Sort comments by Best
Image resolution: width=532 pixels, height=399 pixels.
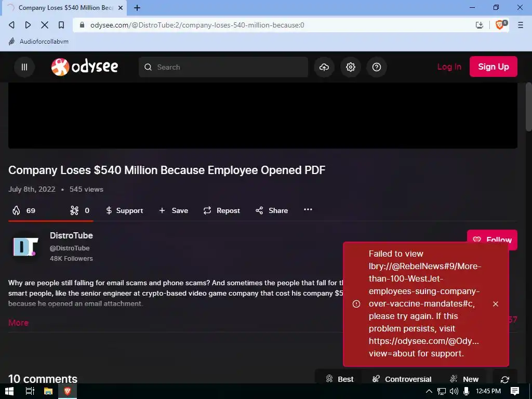pyautogui.click(x=339, y=379)
